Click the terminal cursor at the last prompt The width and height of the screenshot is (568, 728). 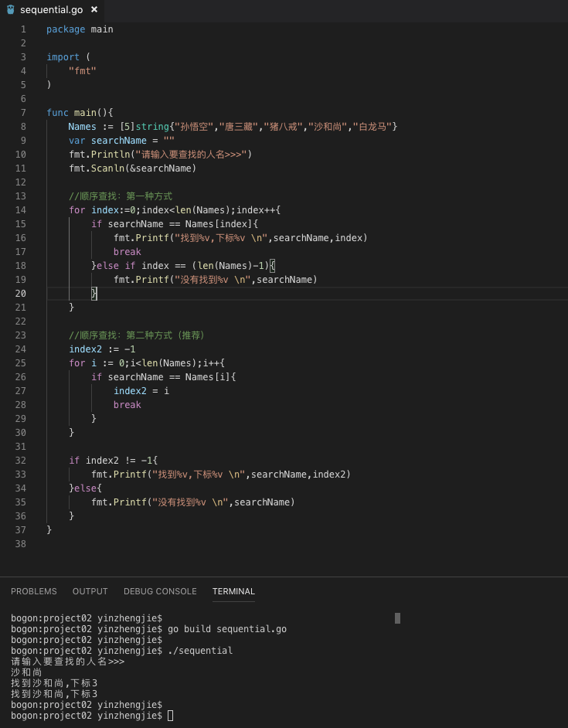(x=171, y=716)
